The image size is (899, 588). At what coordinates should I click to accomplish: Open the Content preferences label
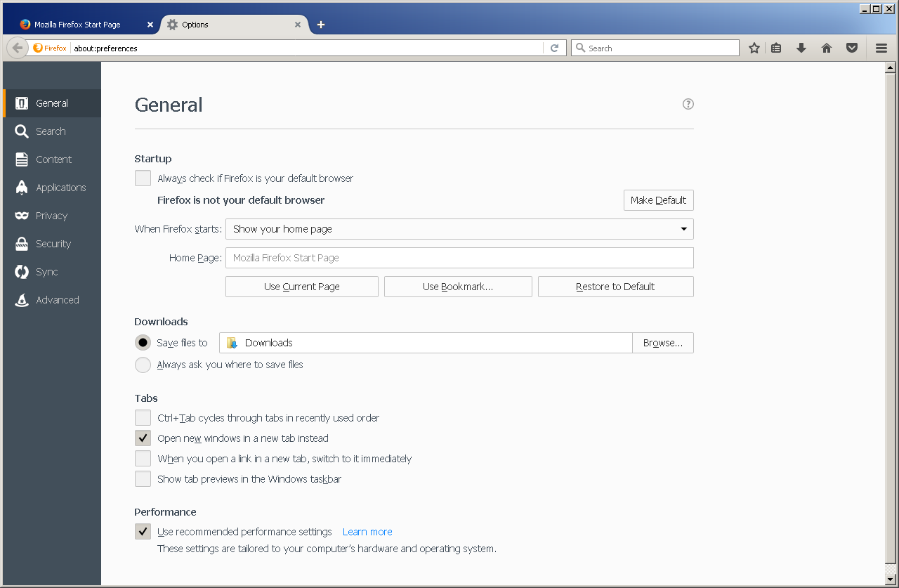[x=53, y=159]
